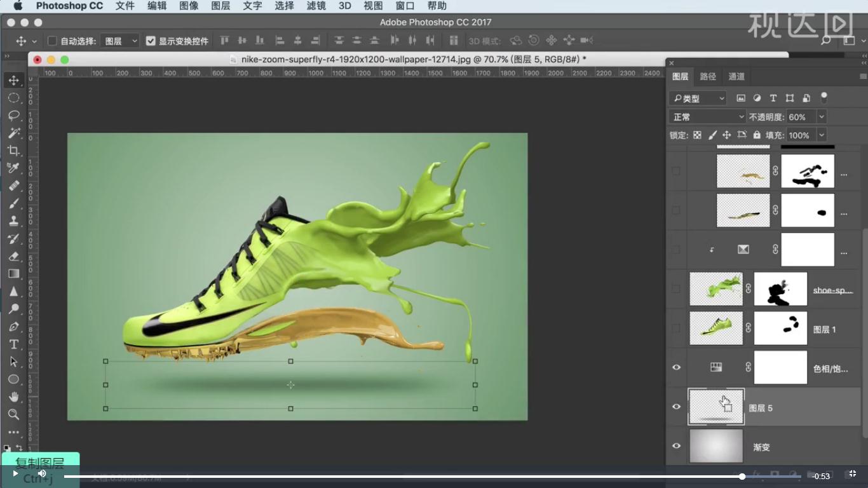
Task: Lock image pixels brush icon
Action: click(x=712, y=135)
